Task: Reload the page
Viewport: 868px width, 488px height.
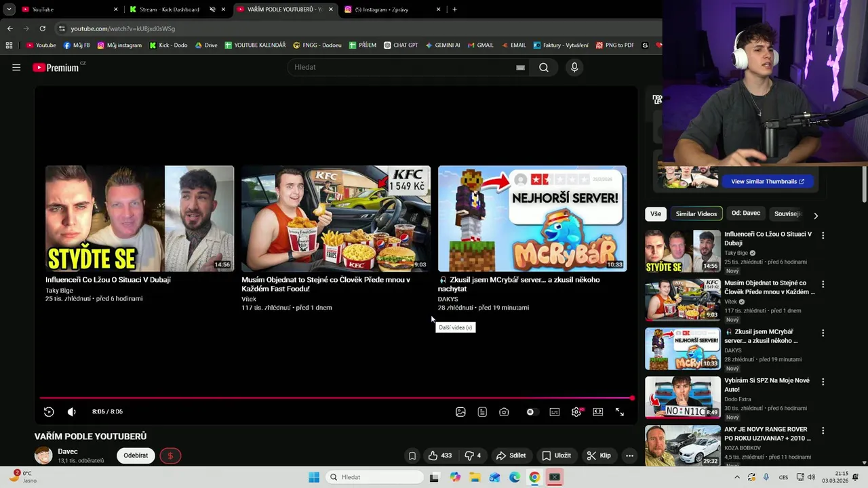Action: pyautogui.click(x=42, y=28)
